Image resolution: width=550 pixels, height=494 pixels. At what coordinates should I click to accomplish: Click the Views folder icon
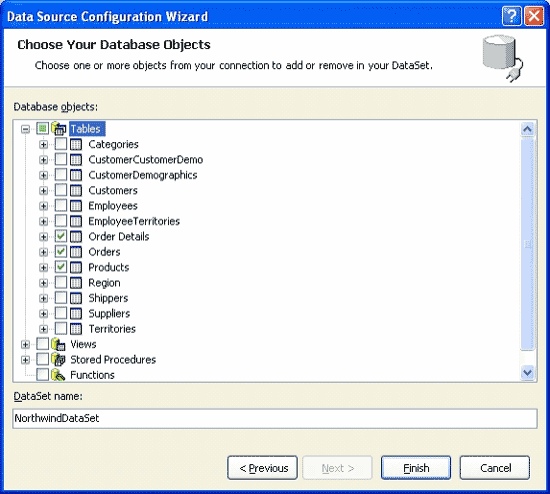(59, 344)
